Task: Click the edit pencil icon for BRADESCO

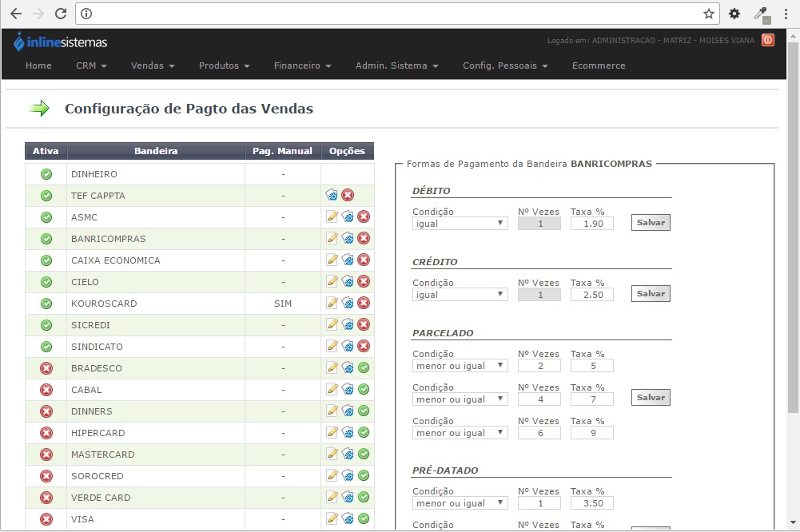Action: tap(332, 367)
